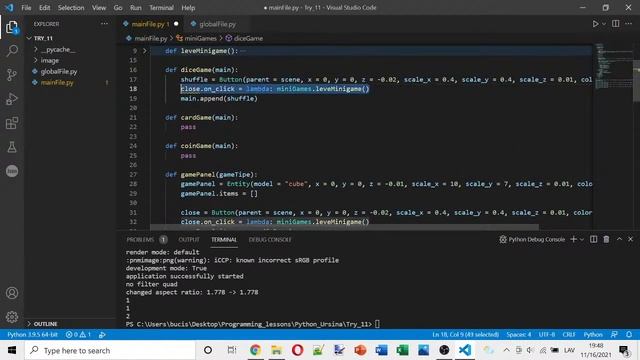The height and width of the screenshot is (360, 640).
Task: Expand the folded leveMinigame function
Action: (x=144, y=51)
